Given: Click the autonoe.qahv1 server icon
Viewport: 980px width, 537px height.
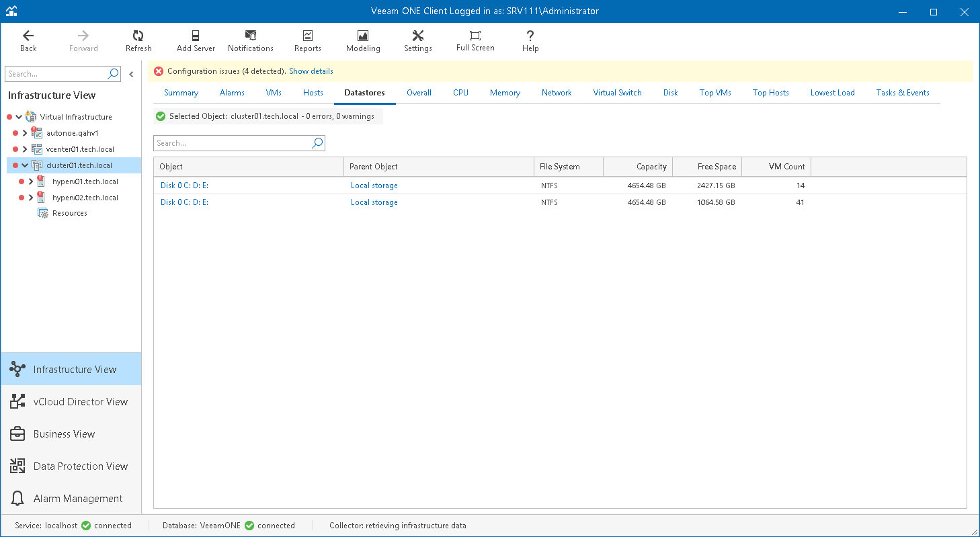Looking at the screenshot, I should [37, 132].
